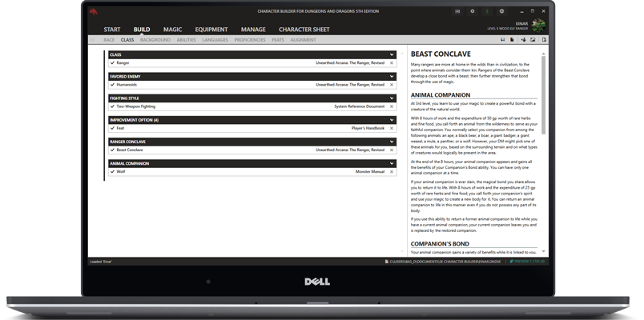Remove the Humanoids favored enemy selection
This screenshot has height=320, width=644.
[392, 85]
